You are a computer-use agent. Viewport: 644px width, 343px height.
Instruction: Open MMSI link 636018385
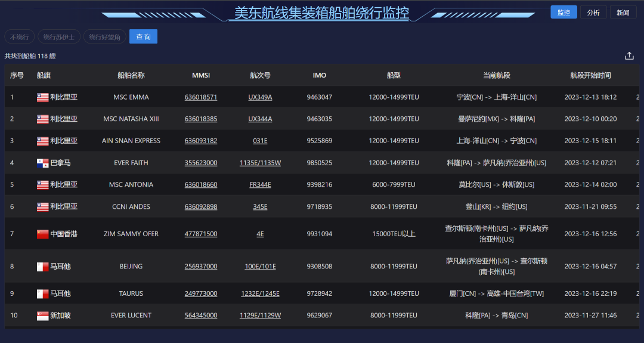tap(201, 119)
